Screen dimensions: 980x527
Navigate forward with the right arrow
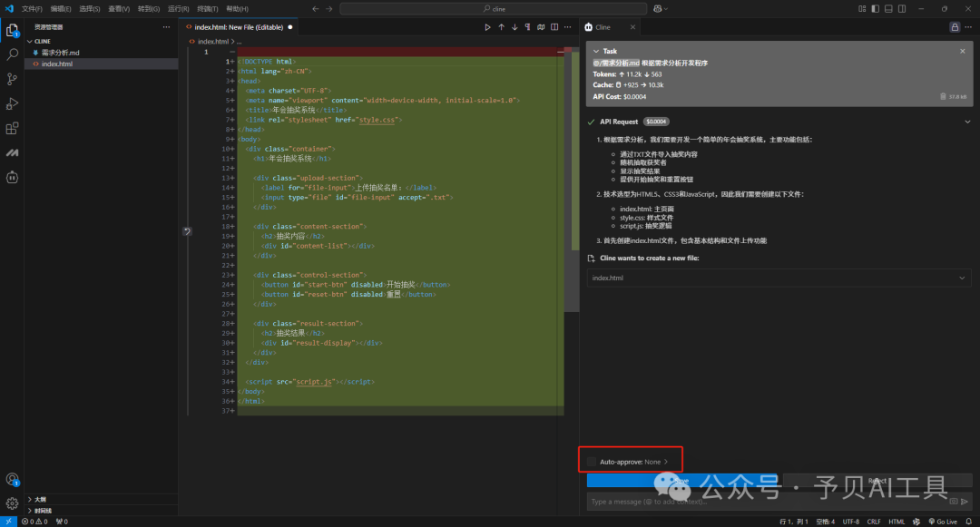[x=328, y=9]
